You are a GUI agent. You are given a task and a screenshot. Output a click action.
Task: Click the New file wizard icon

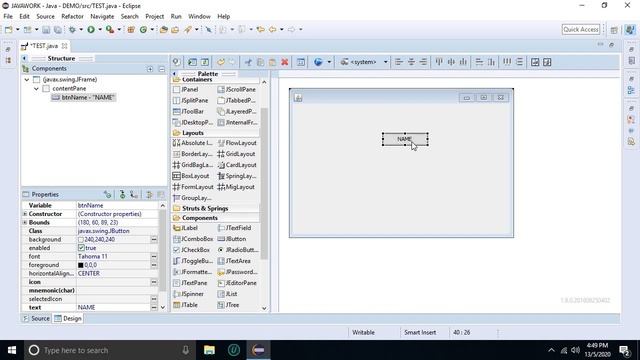[x=9, y=29]
